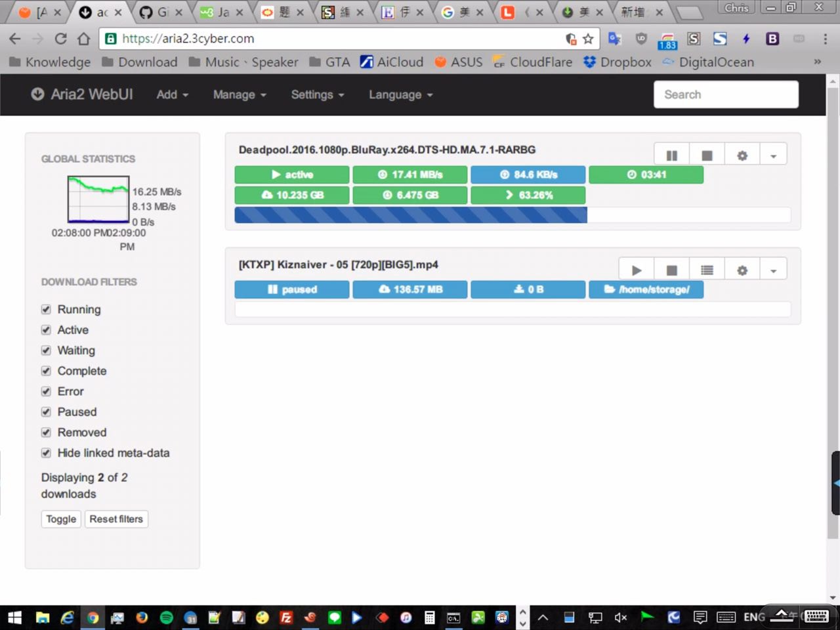Open the Add dropdown menu
This screenshot has width=840, height=630.
[x=173, y=94]
